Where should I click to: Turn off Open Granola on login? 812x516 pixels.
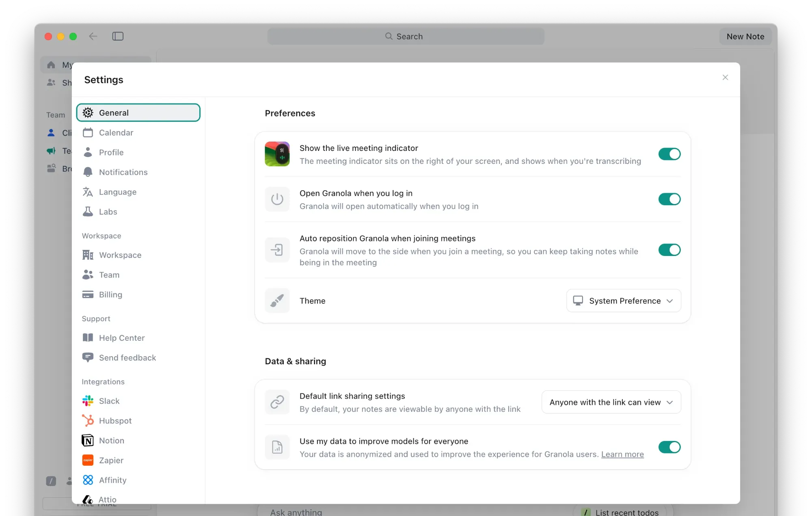click(669, 199)
